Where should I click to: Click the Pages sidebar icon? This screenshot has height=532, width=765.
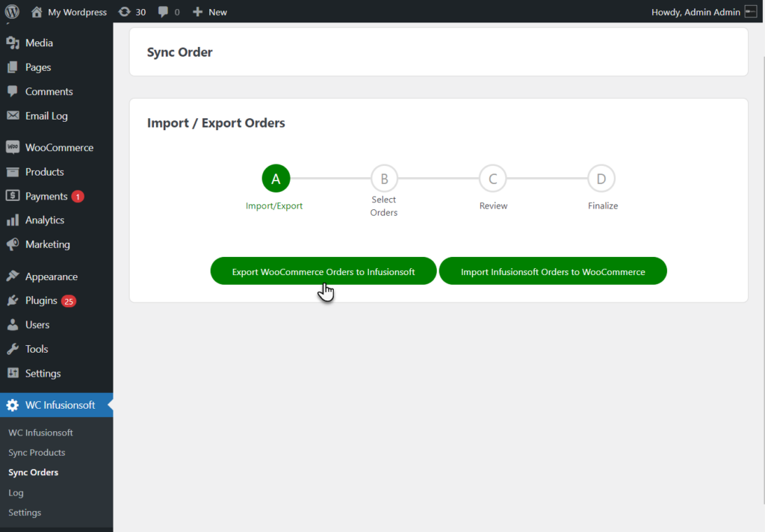13,67
